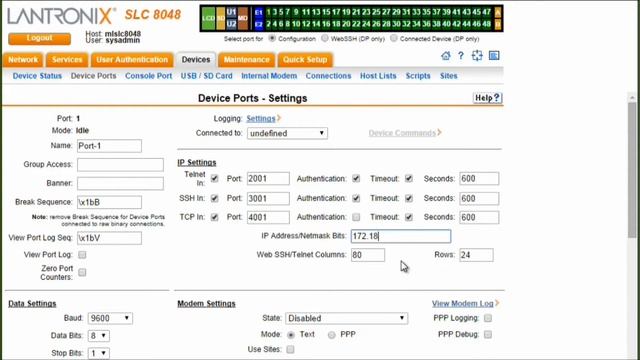
Task: Open the Data Bits dropdown
Action: pyautogui.click(x=98, y=336)
